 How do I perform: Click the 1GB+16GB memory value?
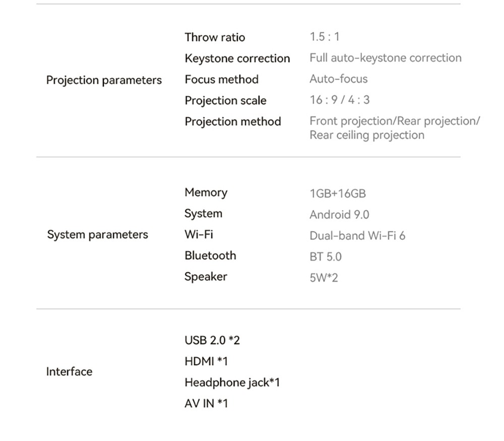point(338,194)
